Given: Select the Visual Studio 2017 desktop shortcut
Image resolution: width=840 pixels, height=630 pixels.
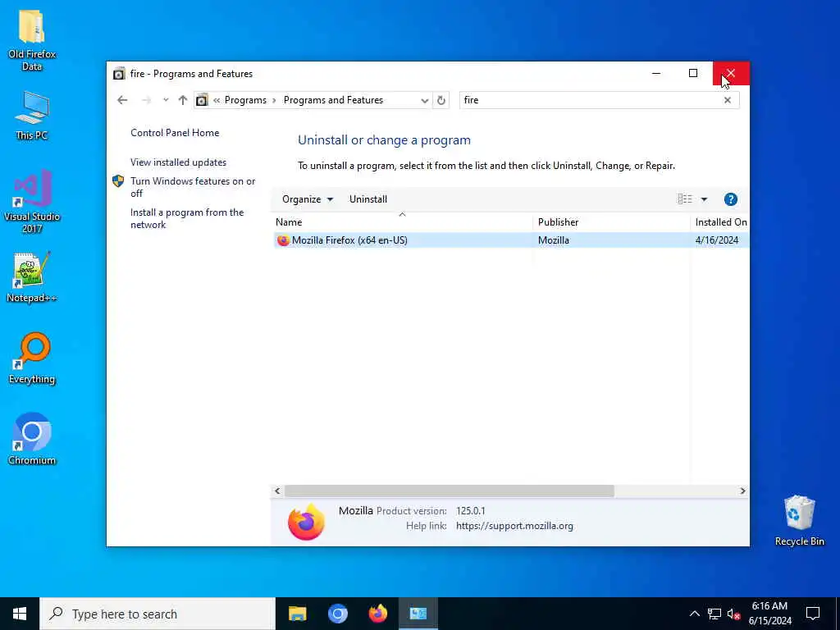Looking at the screenshot, I should point(32,202).
